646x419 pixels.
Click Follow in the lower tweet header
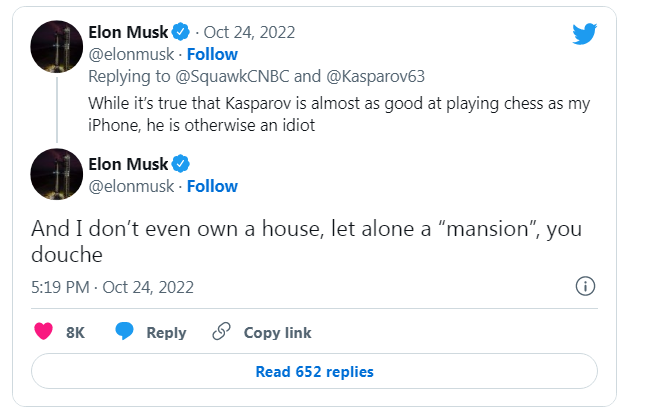(x=212, y=186)
